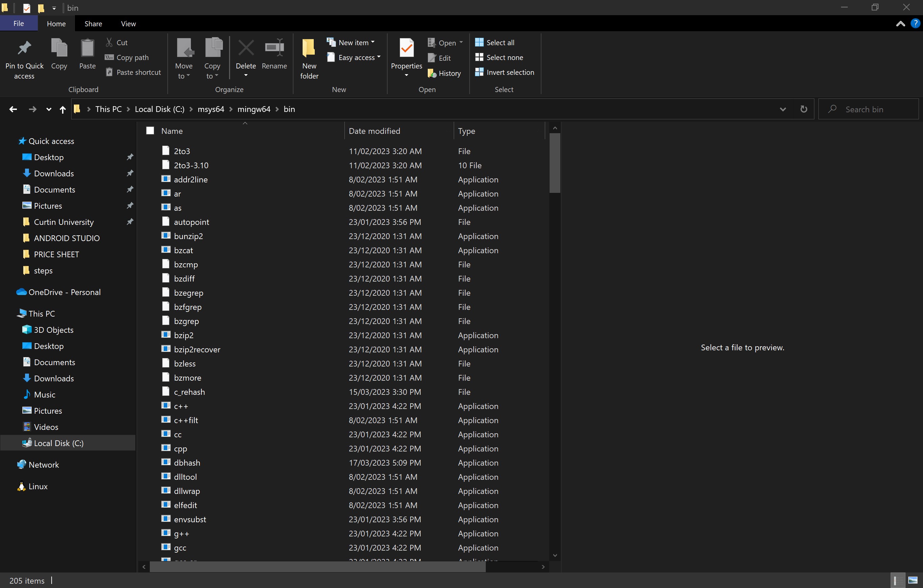Image resolution: width=923 pixels, height=588 pixels.
Task: Switch to the Share ribbon tab
Action: tap(93, 24)
